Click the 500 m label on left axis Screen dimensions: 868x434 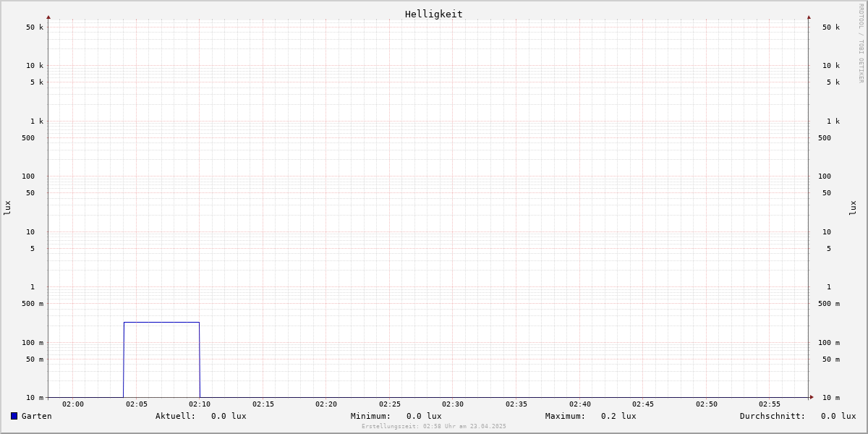[x=33, y=304]
